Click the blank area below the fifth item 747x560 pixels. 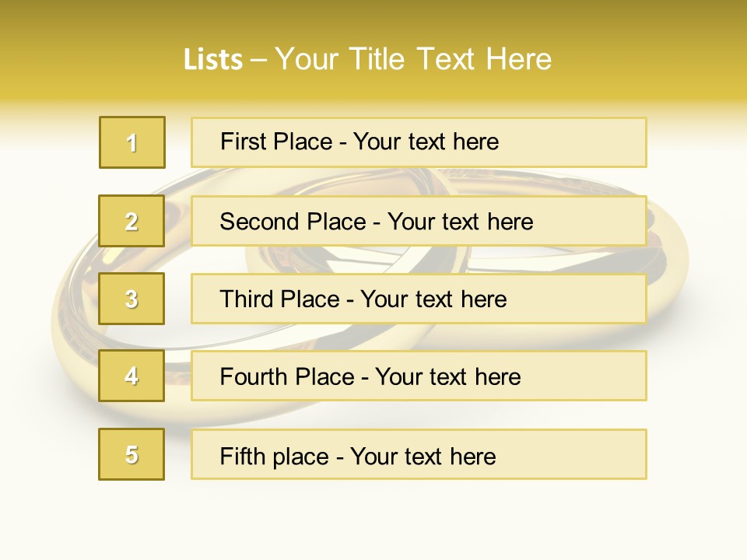pyautogui.click(x=373, y=517)
